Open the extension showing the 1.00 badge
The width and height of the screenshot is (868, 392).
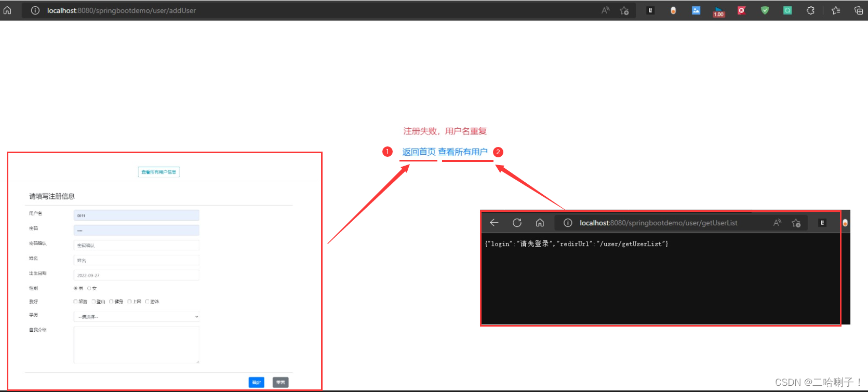click(719, 11)
